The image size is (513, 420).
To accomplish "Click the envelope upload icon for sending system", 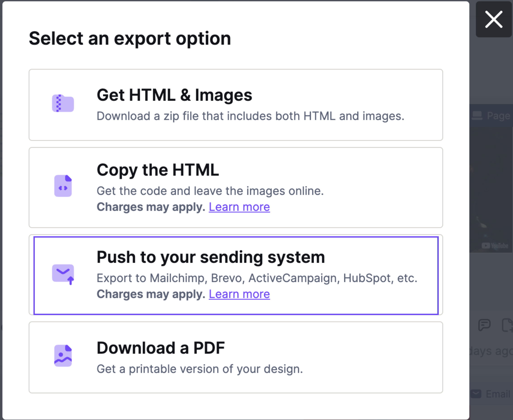I will pyautogui.click(x=63, y=274).
